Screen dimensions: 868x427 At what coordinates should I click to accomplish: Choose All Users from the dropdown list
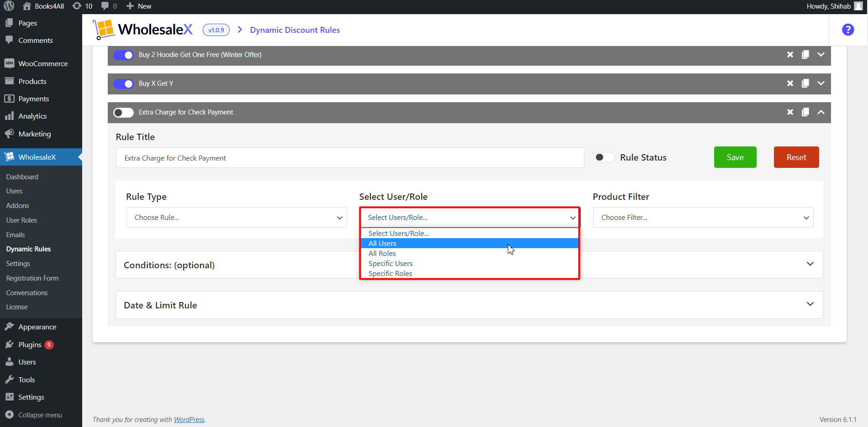469,244
